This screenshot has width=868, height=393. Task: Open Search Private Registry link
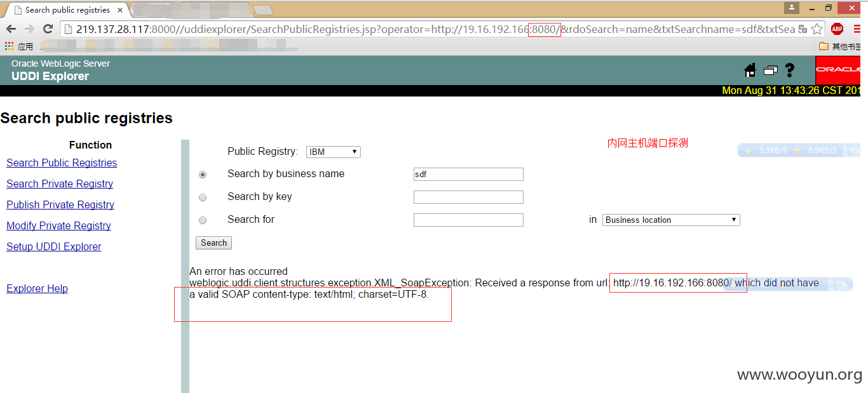coord(60,183)
